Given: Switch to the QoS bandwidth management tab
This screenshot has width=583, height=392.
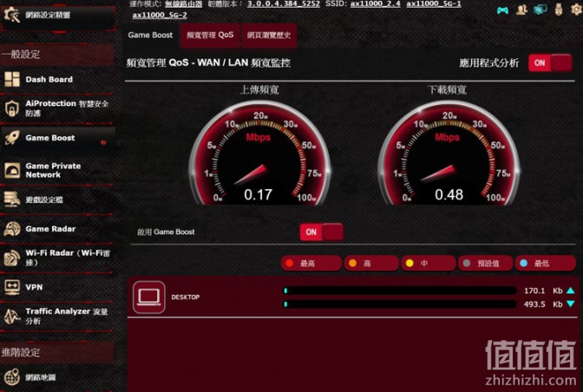Looking at the screenshot, I should click(x=210, y=35).
